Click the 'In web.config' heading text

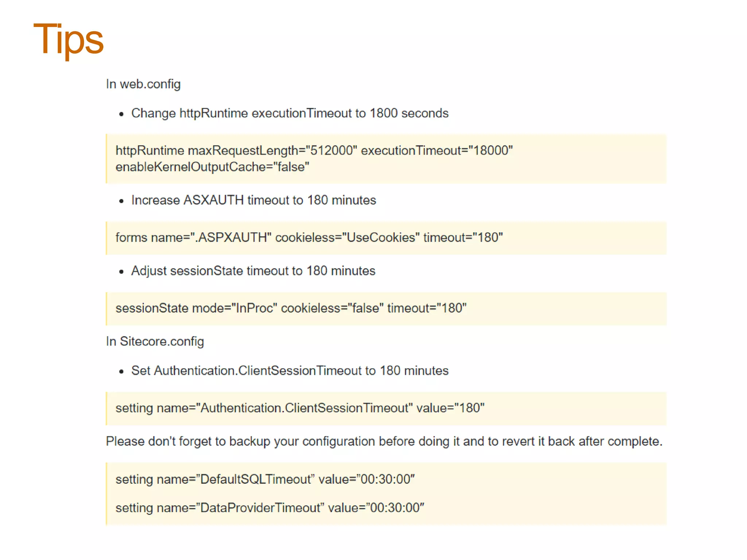click(143, 84)
